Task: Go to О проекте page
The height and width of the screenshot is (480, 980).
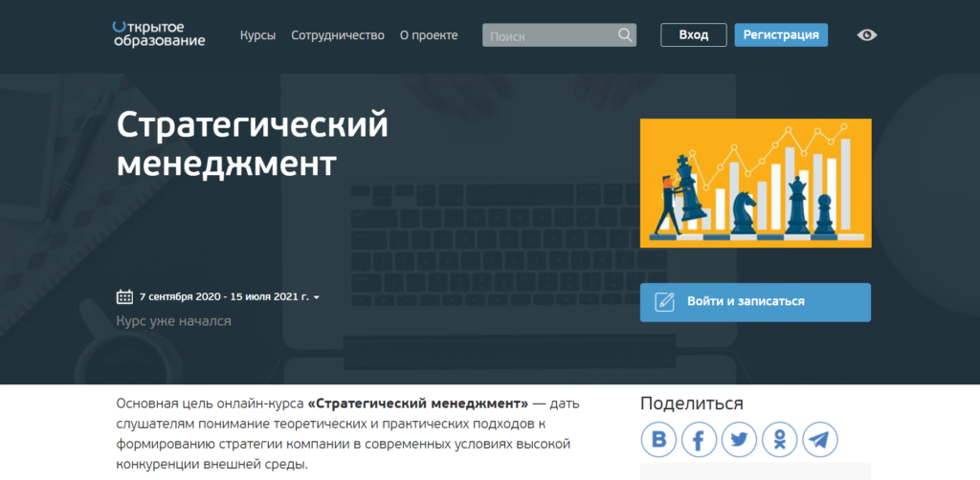Action: point(429,35)
